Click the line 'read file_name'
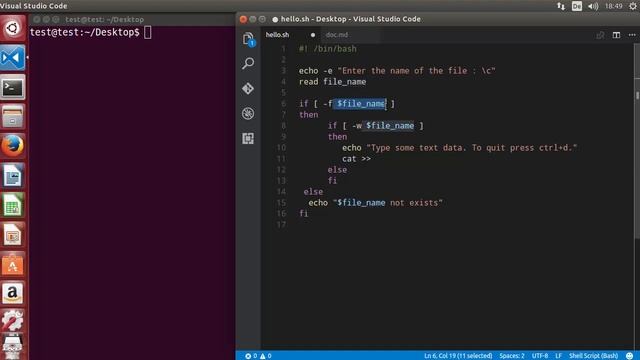Screen dimensions: 640x360 click(x=332, y=82)
